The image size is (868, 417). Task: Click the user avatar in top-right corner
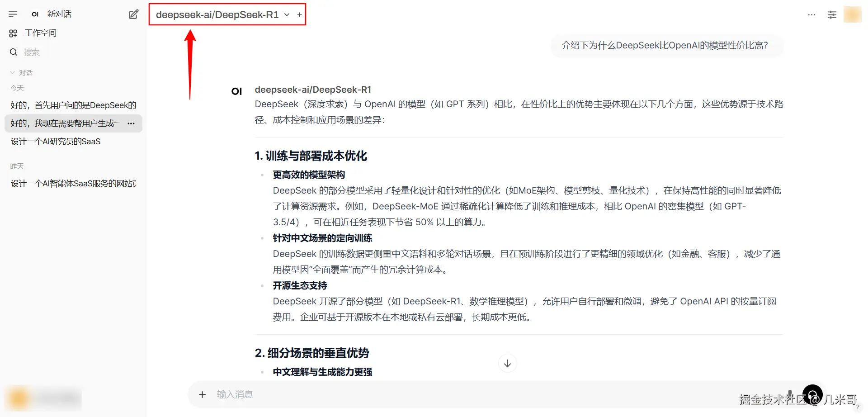tap(853, 14)
